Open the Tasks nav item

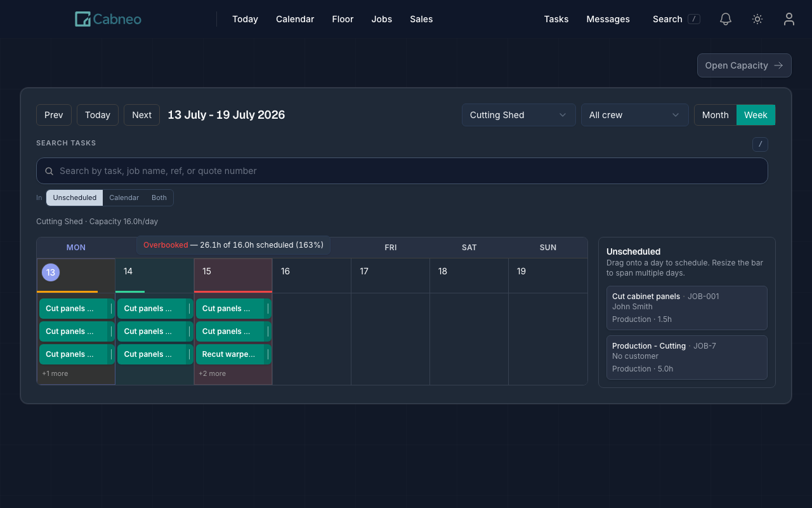pyautogui.click(x=556, y=19)
